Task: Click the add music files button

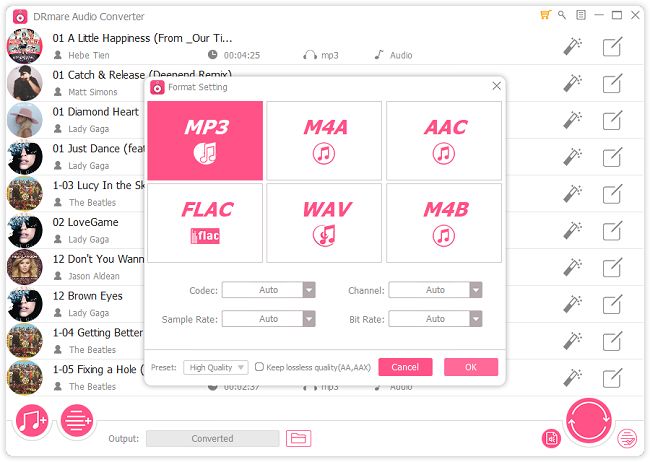Action: click(32, 421)
